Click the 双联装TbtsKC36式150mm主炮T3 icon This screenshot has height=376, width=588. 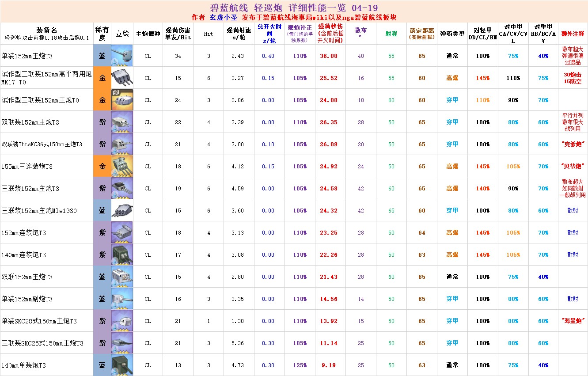tap(122, 144)
